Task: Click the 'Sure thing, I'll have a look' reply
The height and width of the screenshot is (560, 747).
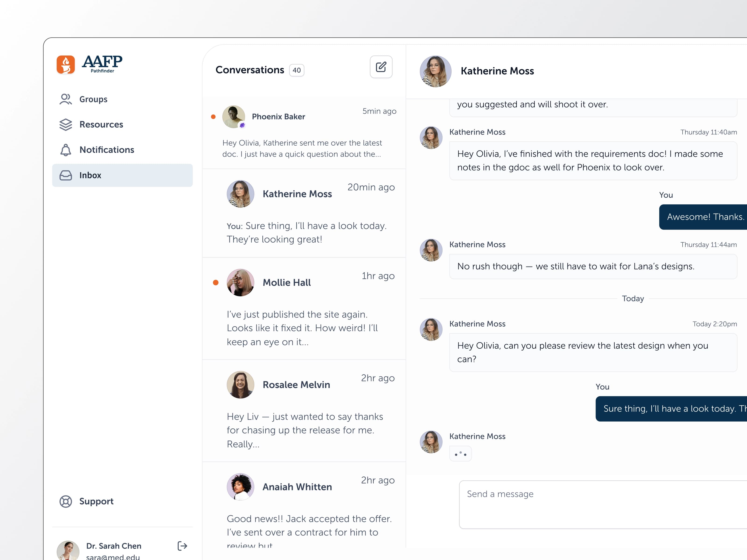Action: tap(671, 409)
